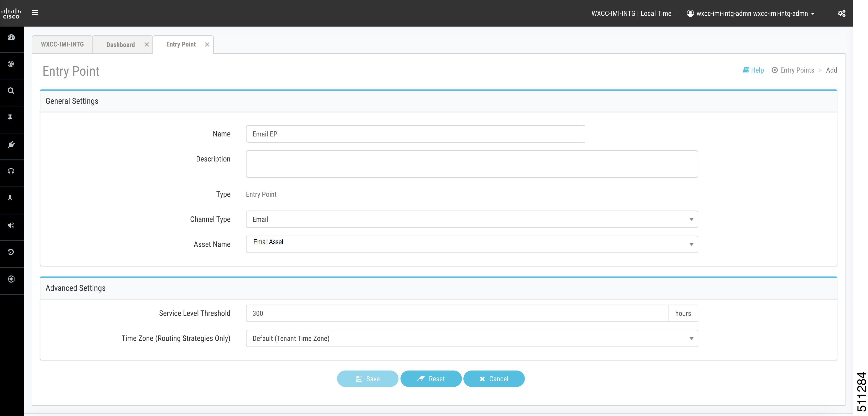Expand the admin user account dropdown

(751, 14)
